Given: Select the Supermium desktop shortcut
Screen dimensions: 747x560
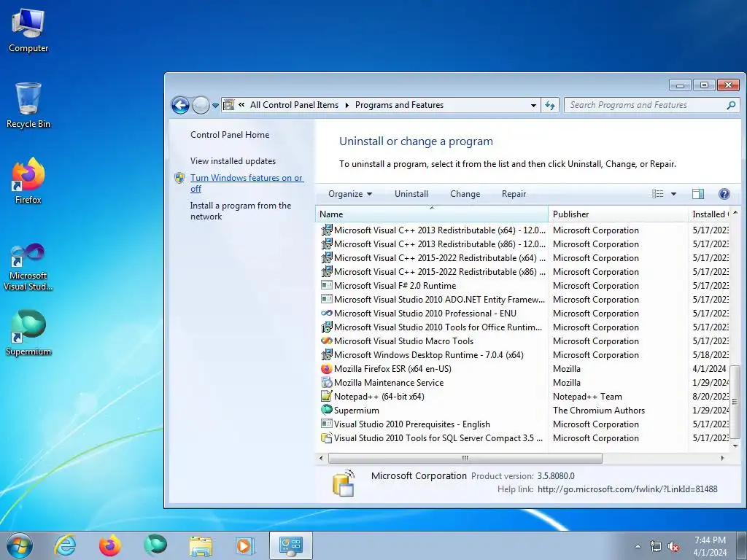Looking at the screenshot, I should [x=28, y=333].
